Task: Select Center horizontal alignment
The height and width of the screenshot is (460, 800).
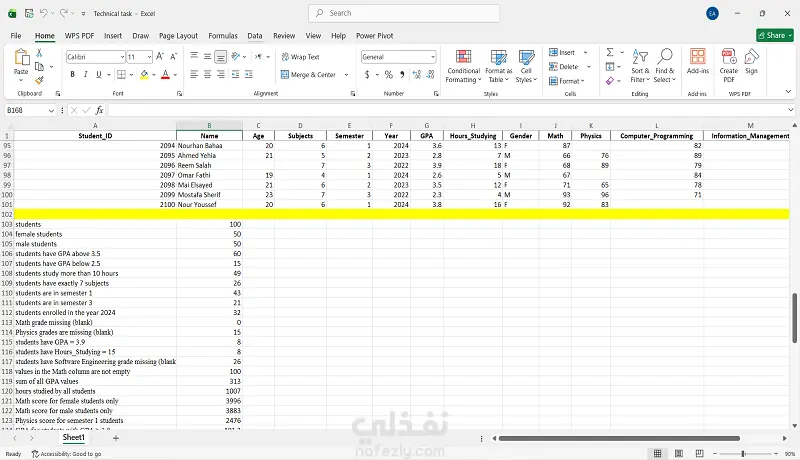Action: click(207, 74)
